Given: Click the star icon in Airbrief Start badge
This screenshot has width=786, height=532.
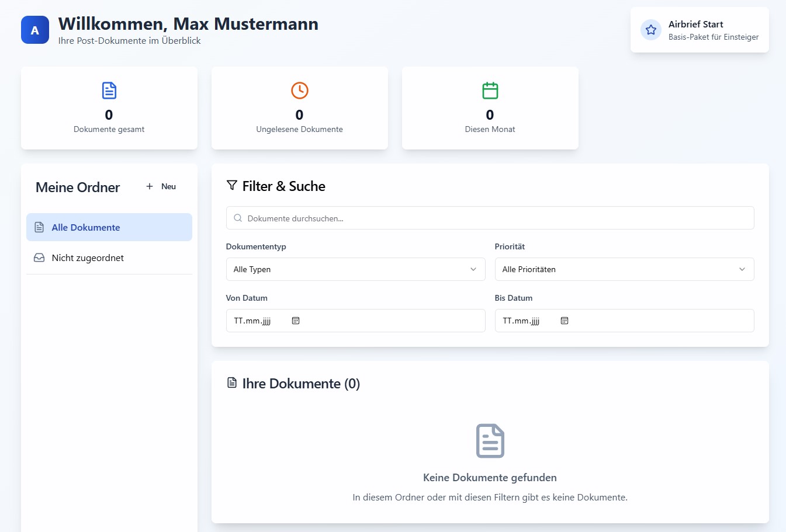Looking at the screenshot, I should pos(650,29).
